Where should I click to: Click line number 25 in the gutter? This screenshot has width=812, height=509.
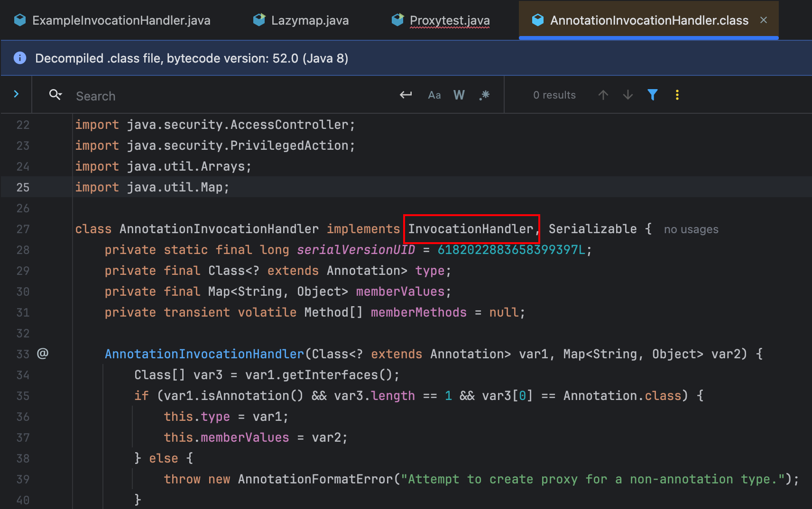pyautogui.click(x=23, y=187)
